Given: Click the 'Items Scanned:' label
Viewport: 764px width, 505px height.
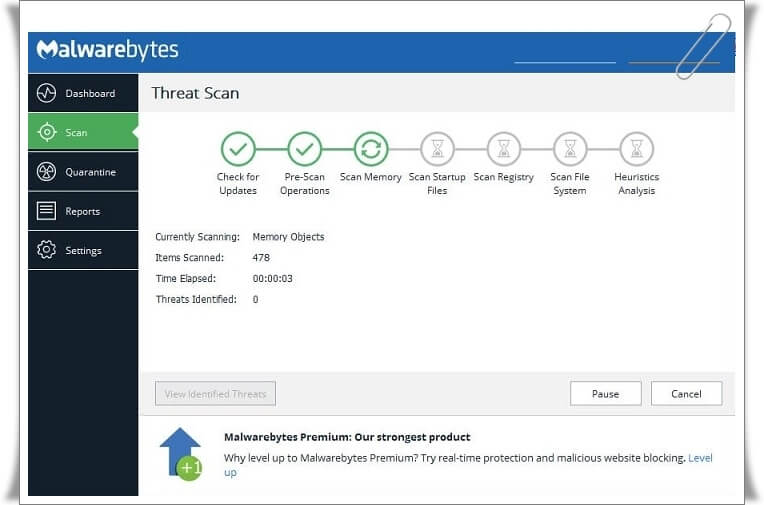Looking at the screenshot, I should click(190, 258).
